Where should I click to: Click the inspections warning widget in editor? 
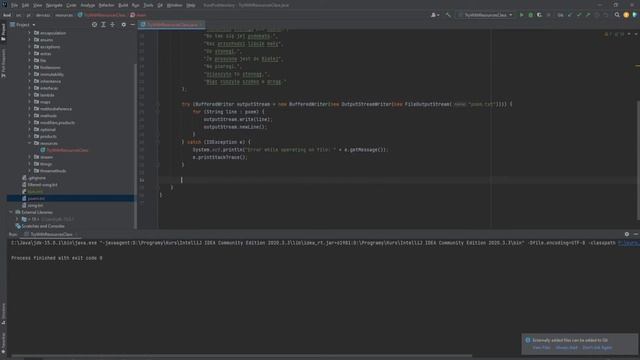click(614, 34)
